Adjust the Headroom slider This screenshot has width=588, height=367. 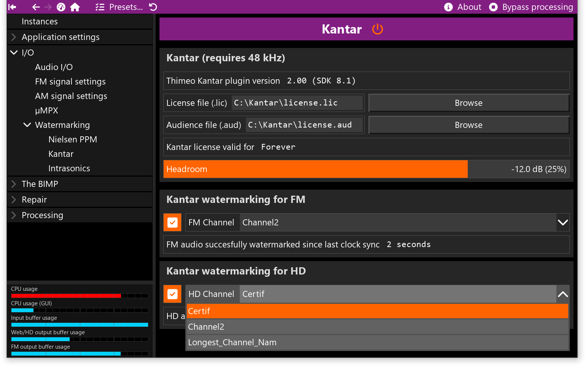point(367,169)
